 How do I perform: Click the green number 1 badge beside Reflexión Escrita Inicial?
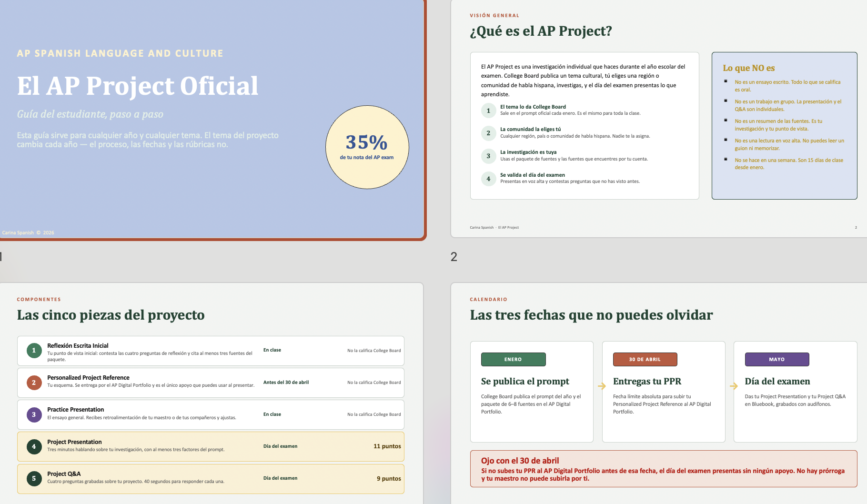(34, 351)
